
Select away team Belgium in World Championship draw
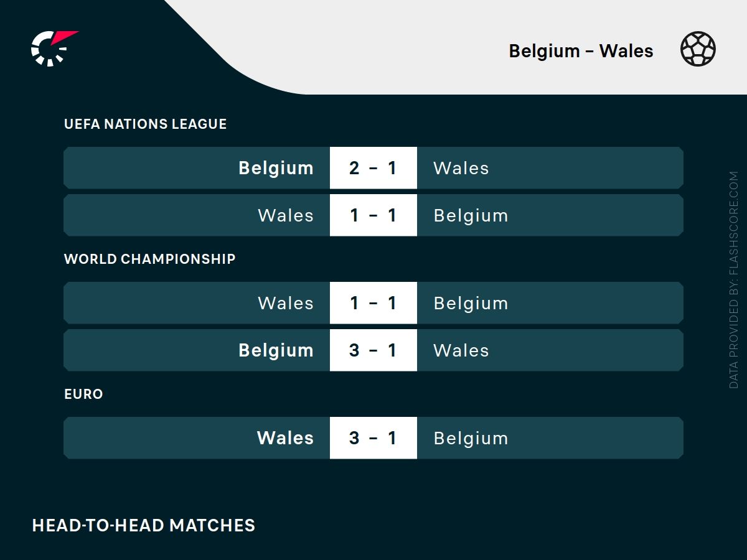(471, 303)
